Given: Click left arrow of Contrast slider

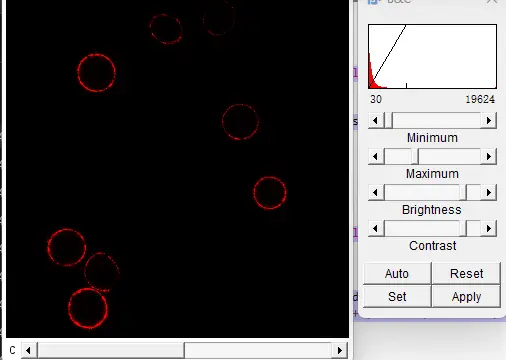Looking at the screenshot, I should (x=376, y=228).
